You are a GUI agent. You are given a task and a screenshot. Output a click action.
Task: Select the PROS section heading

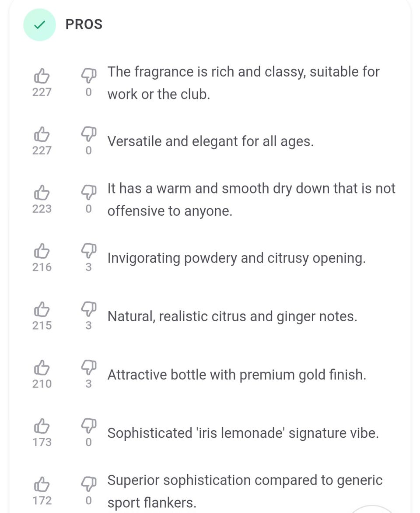(84, 25)
